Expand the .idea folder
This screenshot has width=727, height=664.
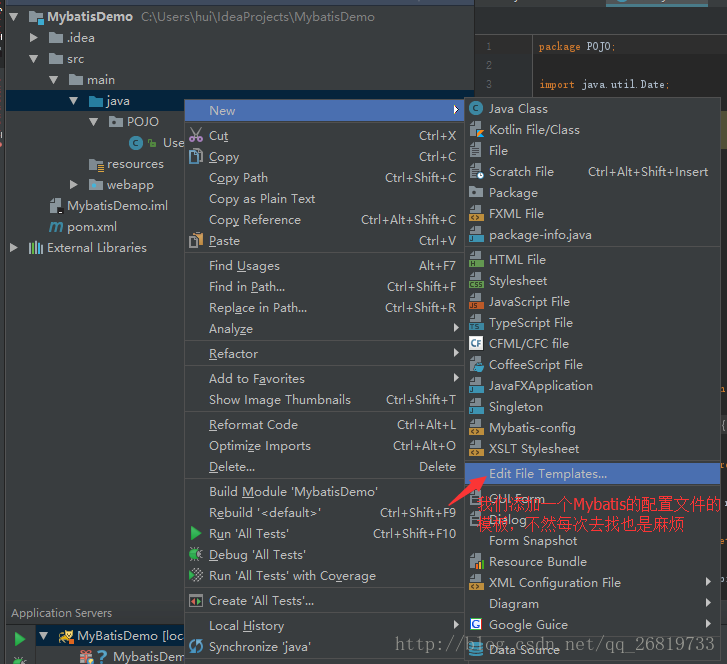click(33, 38)
